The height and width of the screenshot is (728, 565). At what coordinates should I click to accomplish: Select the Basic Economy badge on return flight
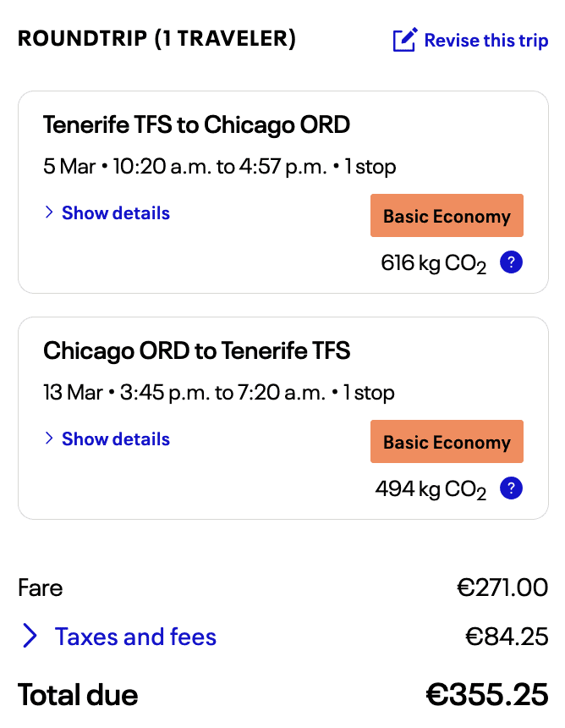[x=447, y=442]
